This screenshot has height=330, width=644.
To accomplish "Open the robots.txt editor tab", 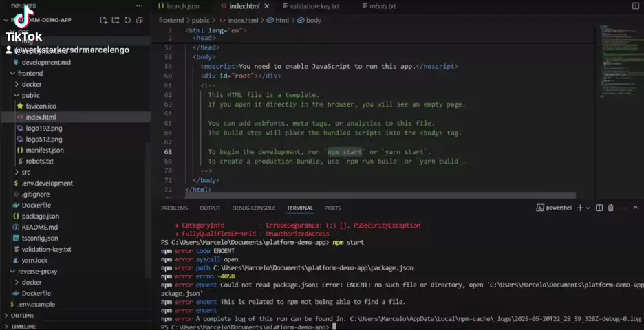I will [x=379, y=6].
